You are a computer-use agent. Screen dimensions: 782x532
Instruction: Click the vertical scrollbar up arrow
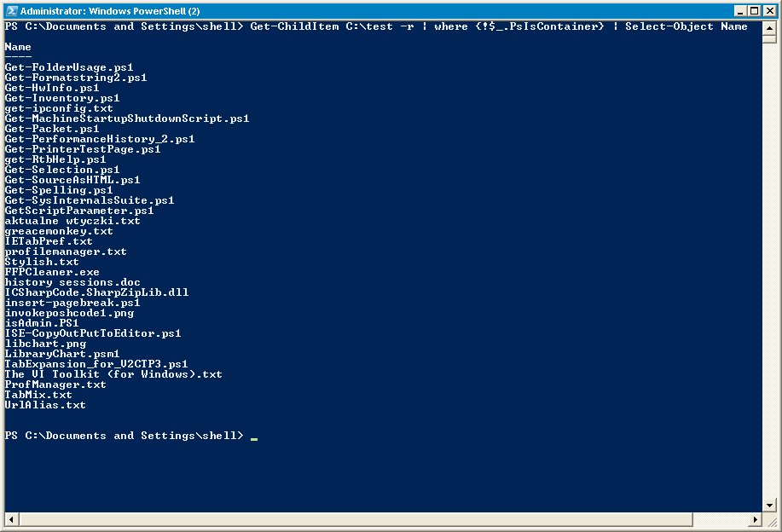[769, 28]
